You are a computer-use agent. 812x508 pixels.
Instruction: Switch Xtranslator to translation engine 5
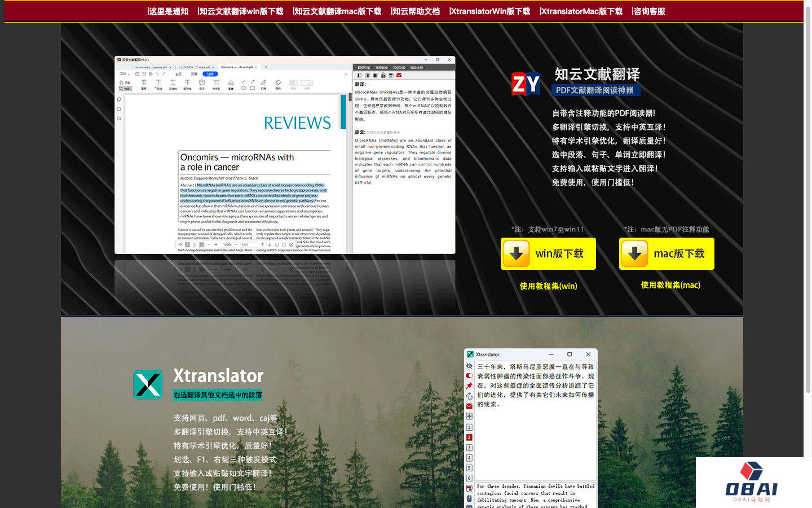[469, 468]
